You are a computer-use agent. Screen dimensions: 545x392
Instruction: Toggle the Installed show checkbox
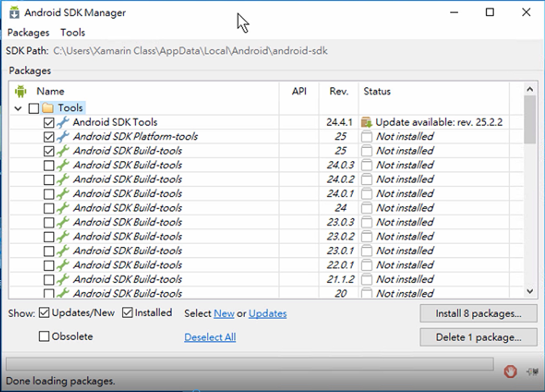click(127, 313)
